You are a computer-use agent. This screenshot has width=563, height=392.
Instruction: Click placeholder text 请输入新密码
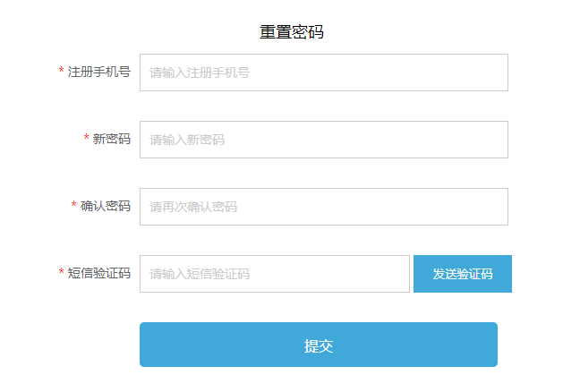pyautogui.click(x=187, y=140)
